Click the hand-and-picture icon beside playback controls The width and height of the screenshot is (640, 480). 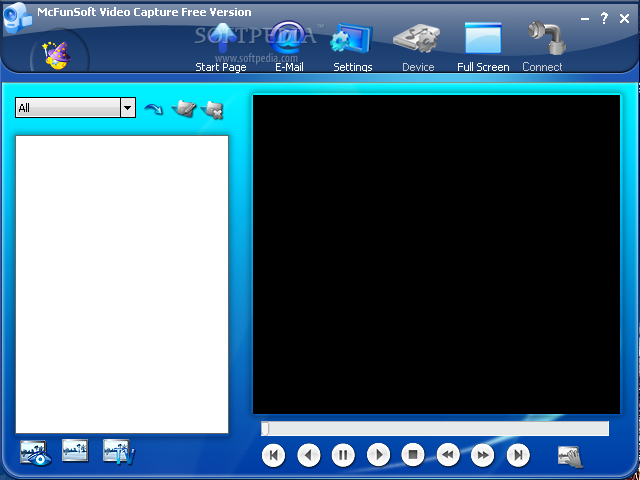[x=571, y=456]
